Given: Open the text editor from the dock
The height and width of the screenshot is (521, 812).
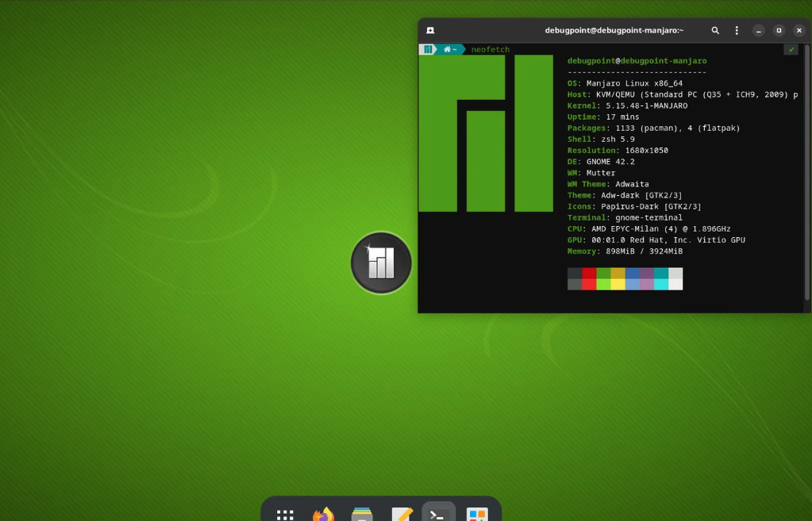Looking at the screenshot, I should click(402, 514).
